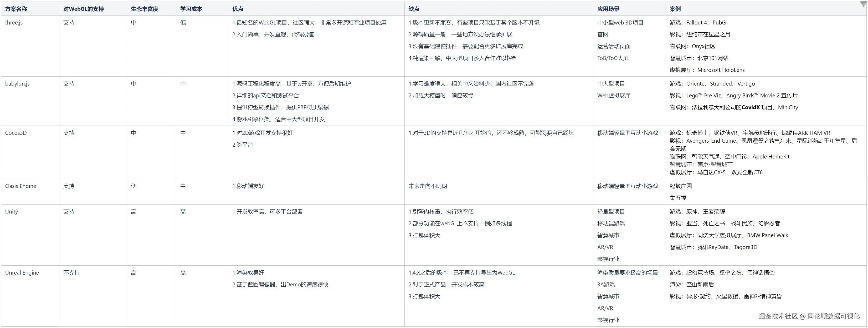
Task: Click the 生态丰富度 column header
Action: point(145,9)
